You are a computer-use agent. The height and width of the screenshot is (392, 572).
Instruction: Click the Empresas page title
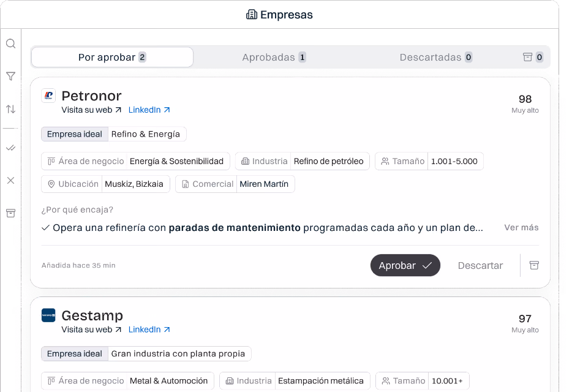[x=287, y=15]
